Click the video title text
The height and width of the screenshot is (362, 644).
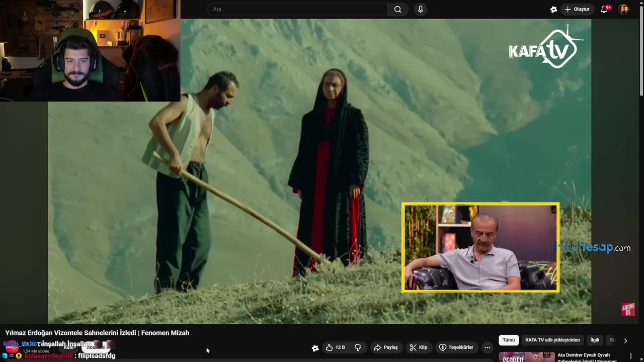(97, 333)
